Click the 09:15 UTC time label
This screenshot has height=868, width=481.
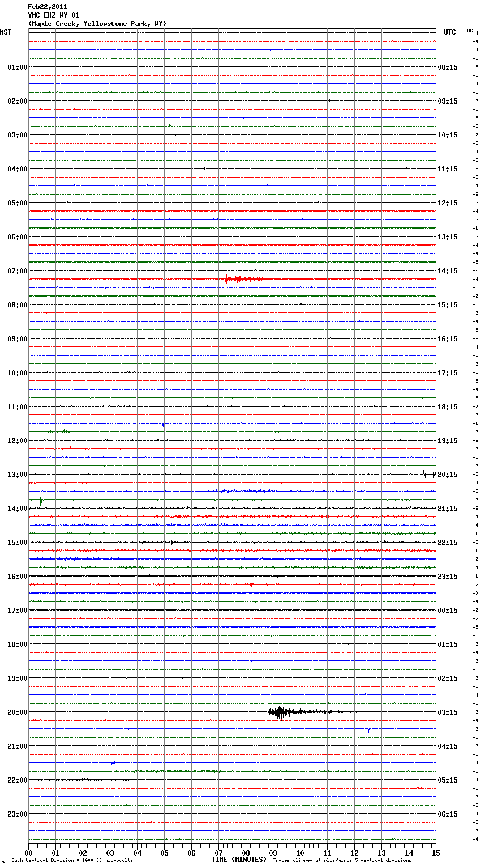point(448,101)
